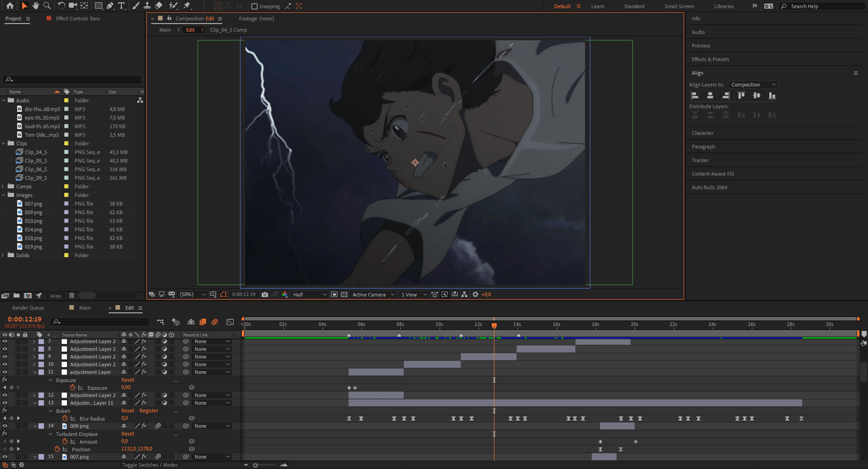The image size is (868, 469).
Task: Select the Zoom magnifier tool
Action: click(47, 6)
